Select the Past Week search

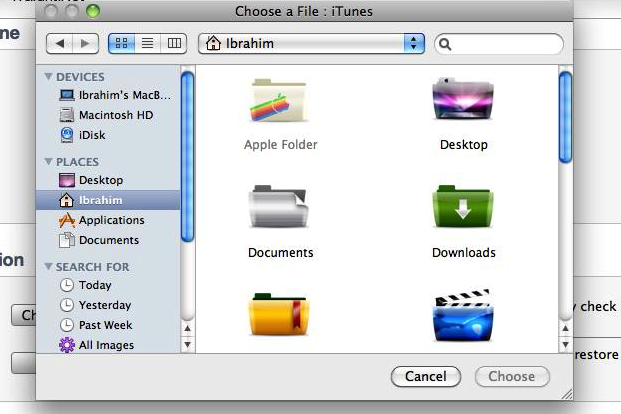point(108,325)
